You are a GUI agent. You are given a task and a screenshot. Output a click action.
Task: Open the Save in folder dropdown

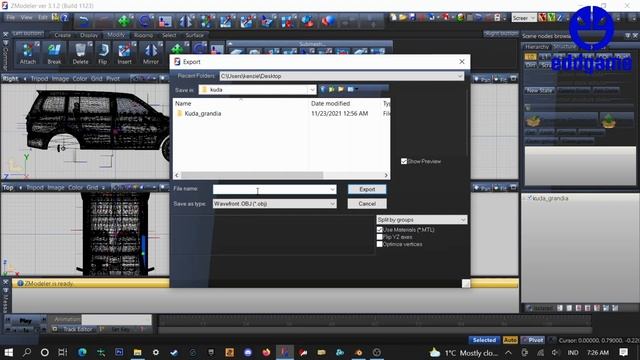point(312,89)
